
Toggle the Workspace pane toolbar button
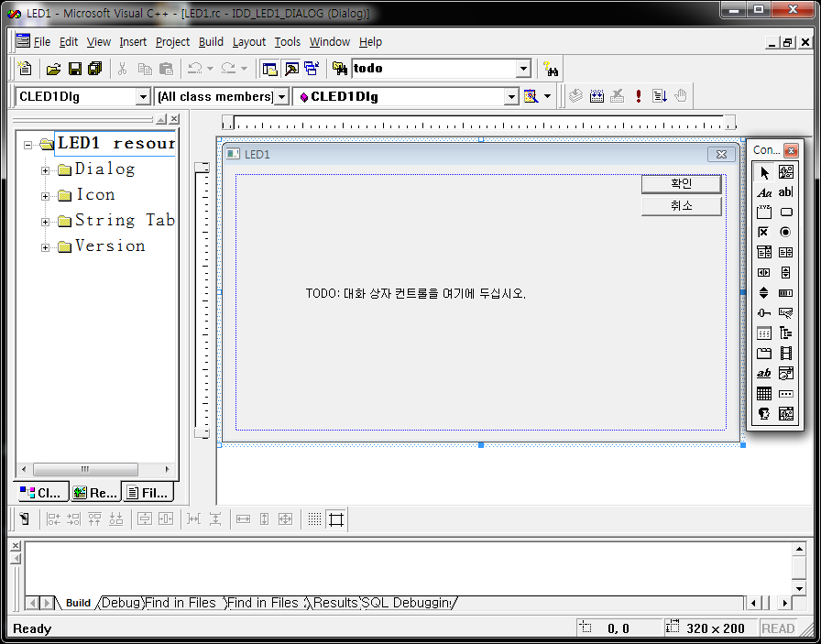pos(269,69)
